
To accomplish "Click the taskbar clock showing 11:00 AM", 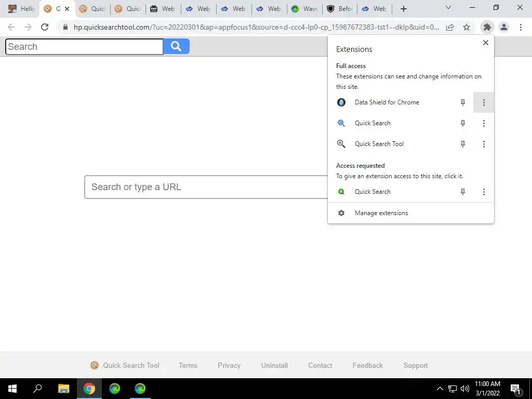I will pos(487,389).
